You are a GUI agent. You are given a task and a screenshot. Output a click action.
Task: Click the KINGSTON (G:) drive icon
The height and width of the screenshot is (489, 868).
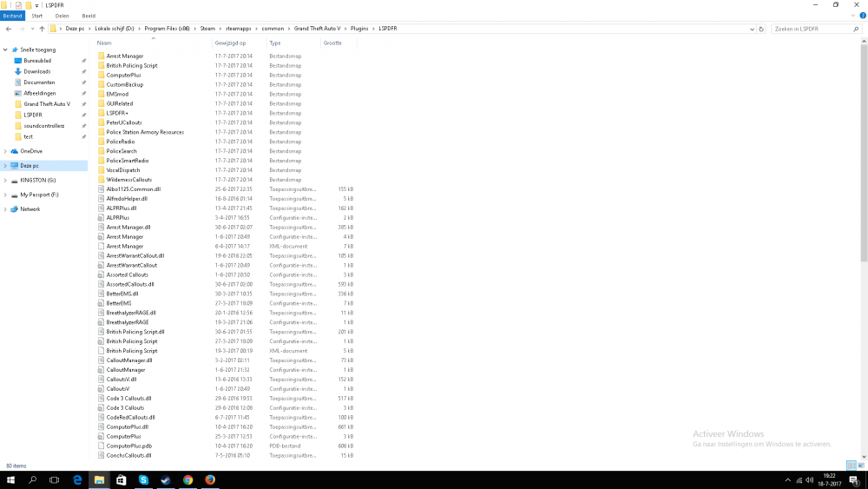(15, 180)
